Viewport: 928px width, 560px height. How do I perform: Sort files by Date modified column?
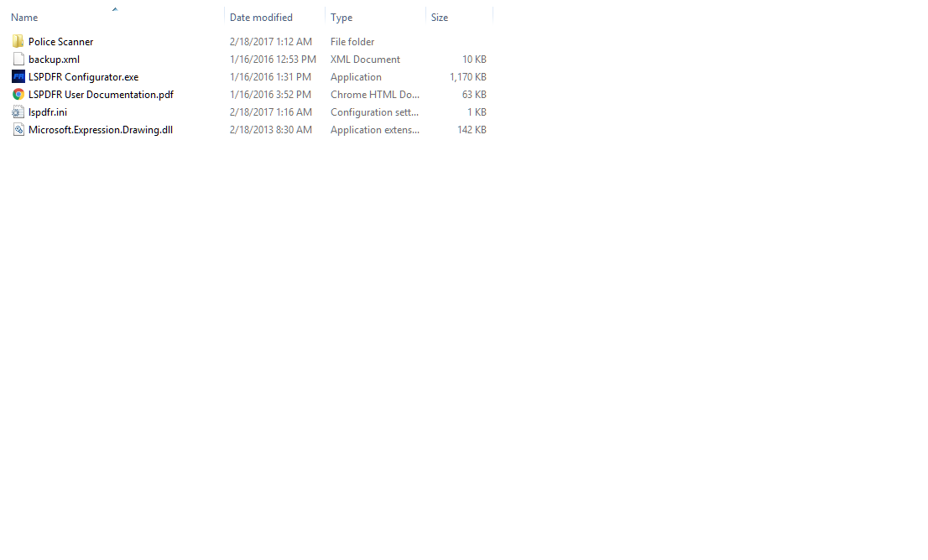(x=261, y=18)
